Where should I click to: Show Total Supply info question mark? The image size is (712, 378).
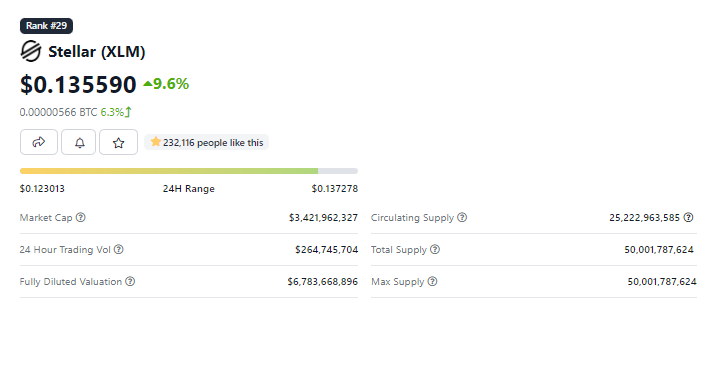point(435,249)
